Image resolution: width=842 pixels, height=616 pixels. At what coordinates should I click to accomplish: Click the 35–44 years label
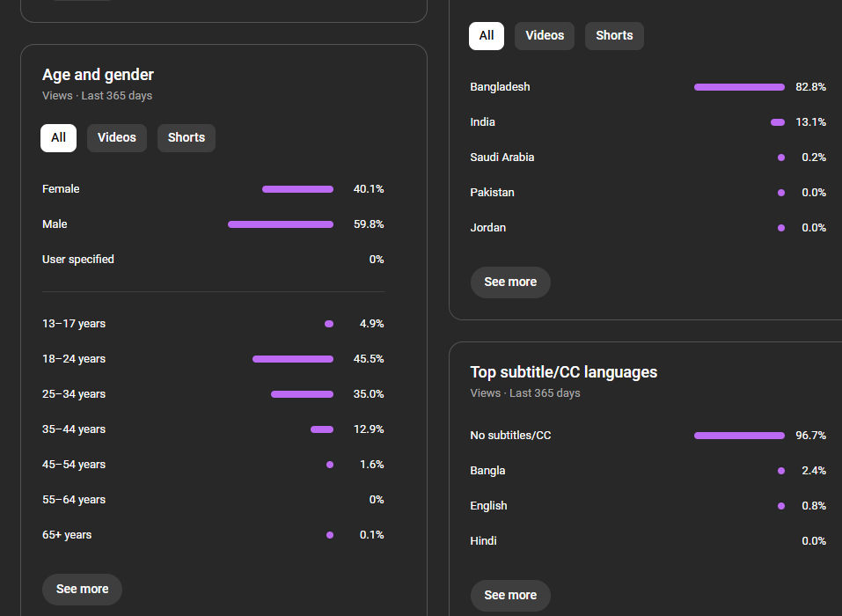click(x=74, y=429)
